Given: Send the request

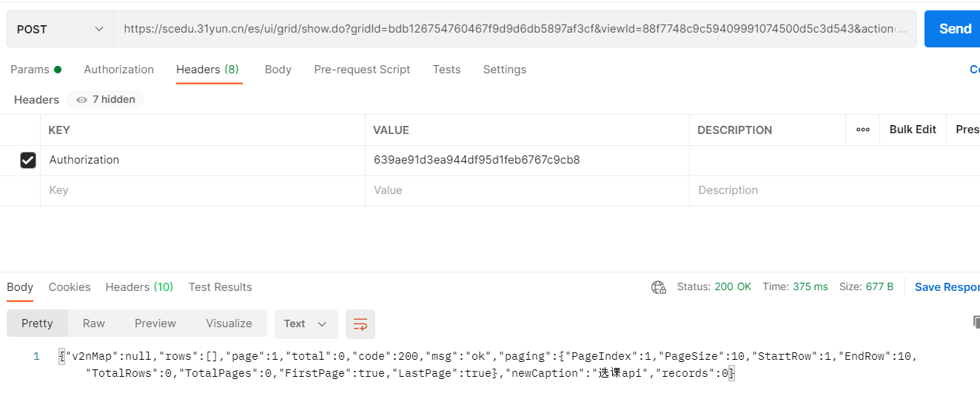Looking at the screenshot, I should tap(953, 29).
